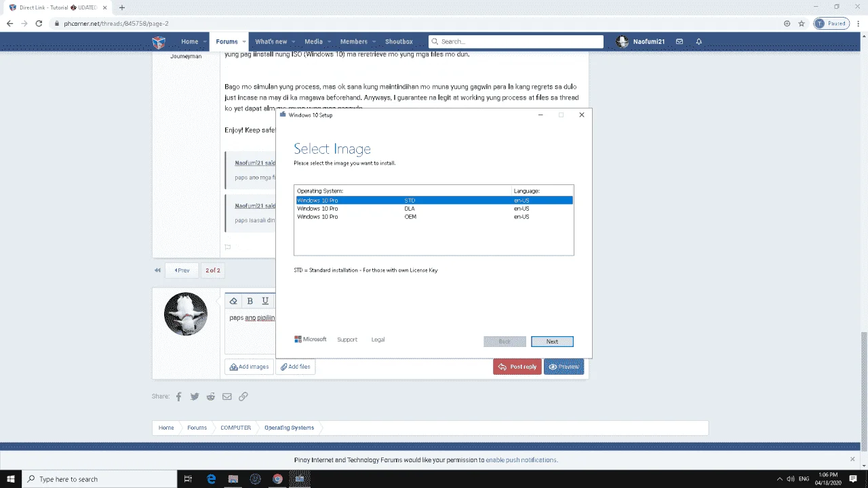
Task: Share thread on Twitter
Action: [x=195, y=396]
